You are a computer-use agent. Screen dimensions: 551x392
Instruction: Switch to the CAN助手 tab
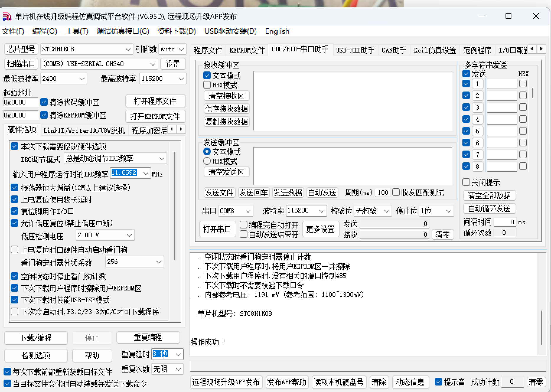(x=394, y=50)
